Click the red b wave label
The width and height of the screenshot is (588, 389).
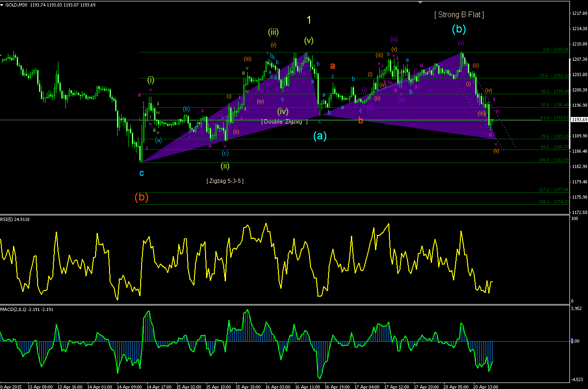(x=360, y=120)
